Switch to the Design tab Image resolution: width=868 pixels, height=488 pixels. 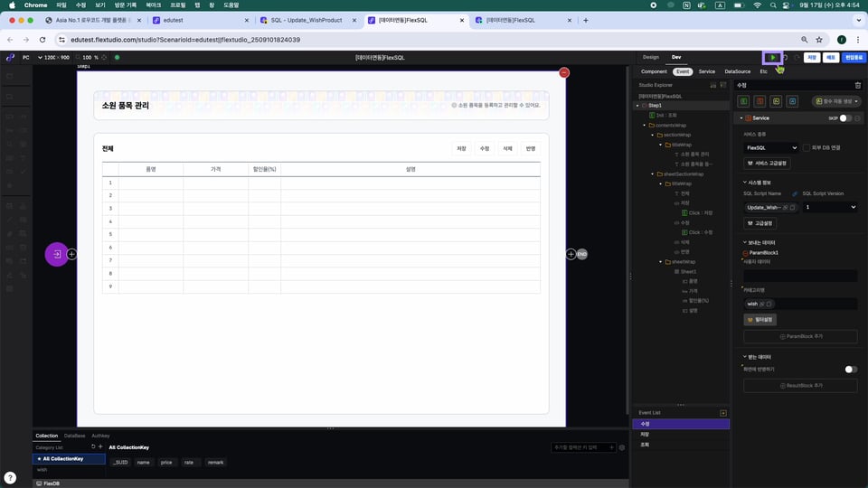650,57
